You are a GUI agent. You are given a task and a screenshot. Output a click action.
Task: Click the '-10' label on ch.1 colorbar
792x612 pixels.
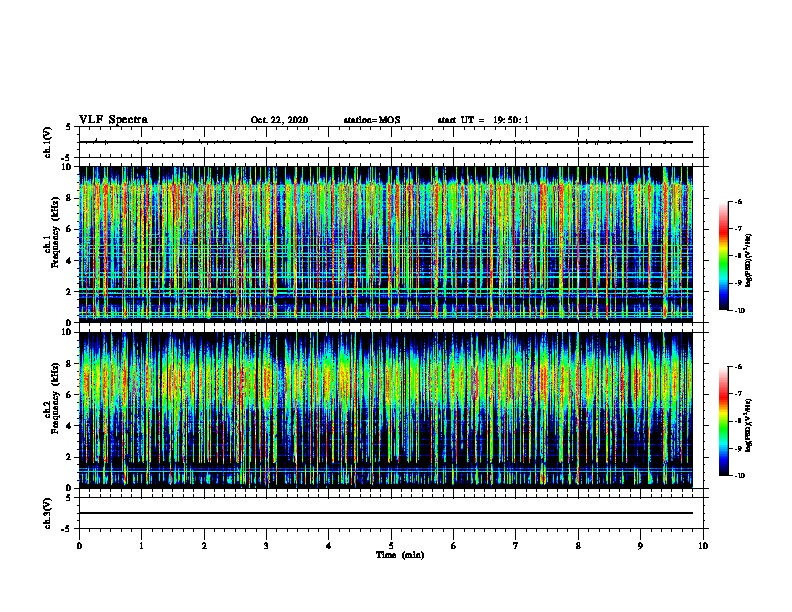click(739, 311)
